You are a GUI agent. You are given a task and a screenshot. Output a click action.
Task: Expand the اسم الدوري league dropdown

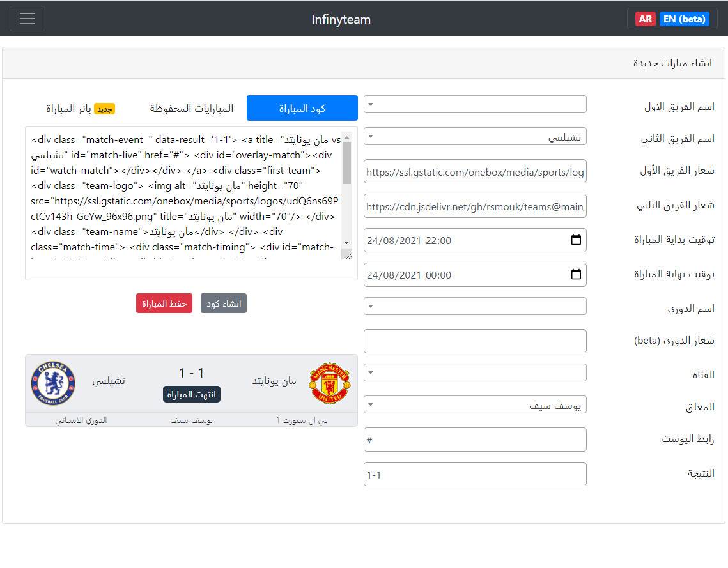pyautogui.click(x=475, y=306)
